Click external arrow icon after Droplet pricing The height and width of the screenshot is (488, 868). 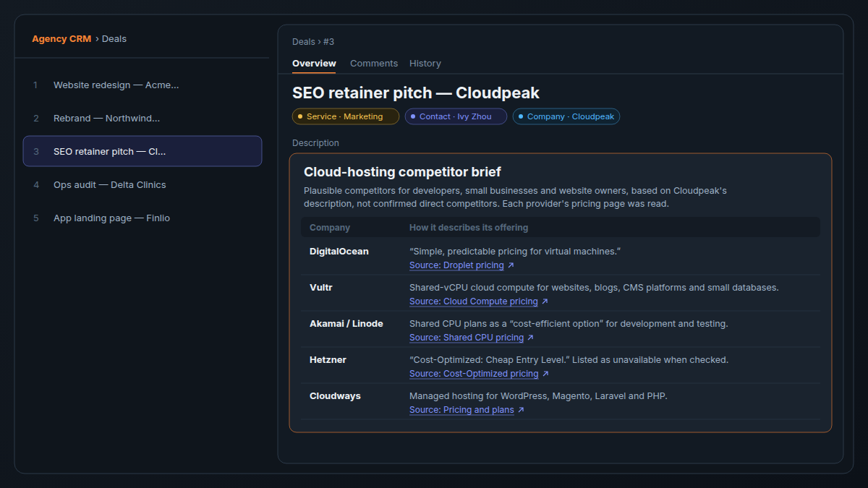(511, 265)
